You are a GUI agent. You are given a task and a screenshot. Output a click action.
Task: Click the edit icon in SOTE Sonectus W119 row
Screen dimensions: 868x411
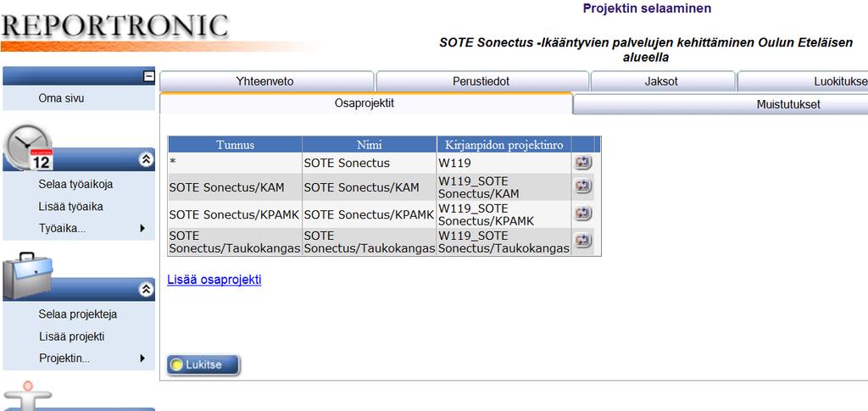[x=583, y=162]
